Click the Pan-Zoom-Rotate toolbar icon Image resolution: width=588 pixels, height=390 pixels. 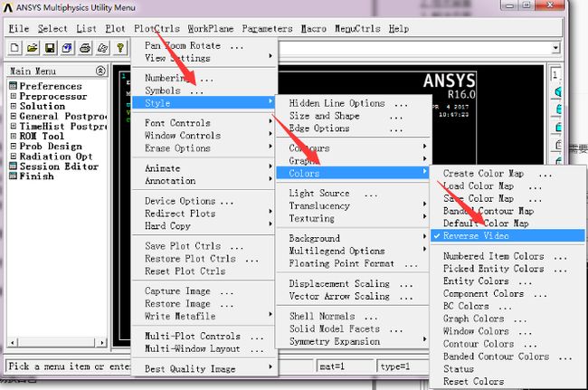tap(68, 48)
